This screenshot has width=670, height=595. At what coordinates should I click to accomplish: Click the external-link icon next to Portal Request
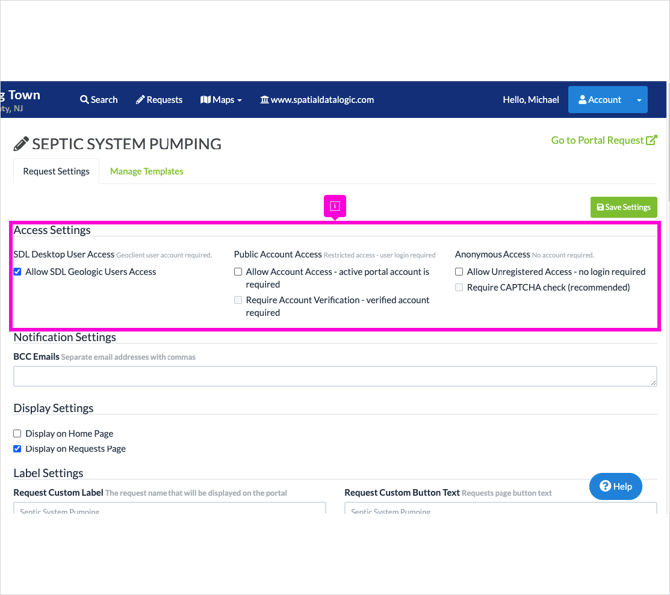pos(651,140)
